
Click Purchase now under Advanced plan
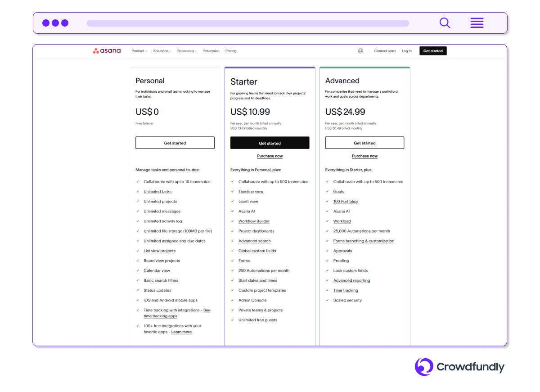click(364, 156)
